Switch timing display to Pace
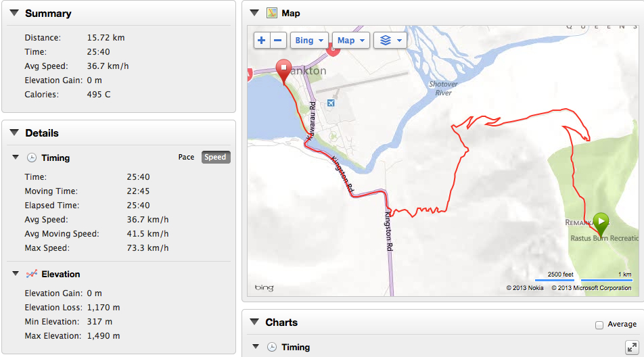644x357 pixels. click(186, 158)
